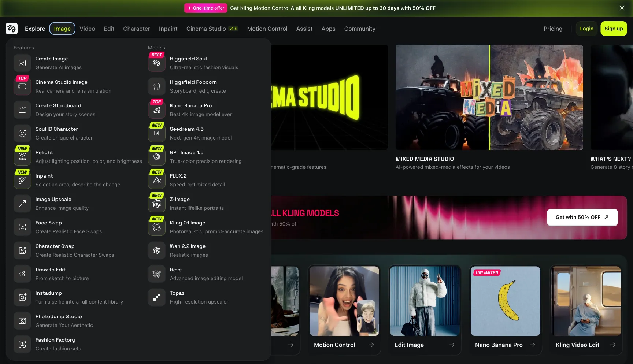Open the Video nav item
This screenshot has width=633, height=364.
click(87, 29)
